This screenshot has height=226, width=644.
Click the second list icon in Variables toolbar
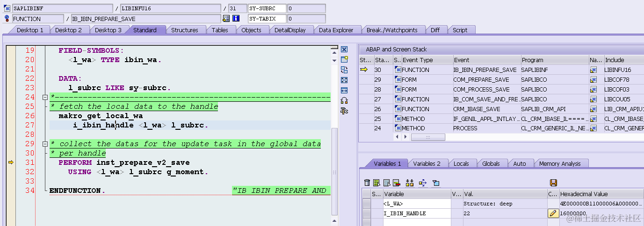[x=387, y=183]
